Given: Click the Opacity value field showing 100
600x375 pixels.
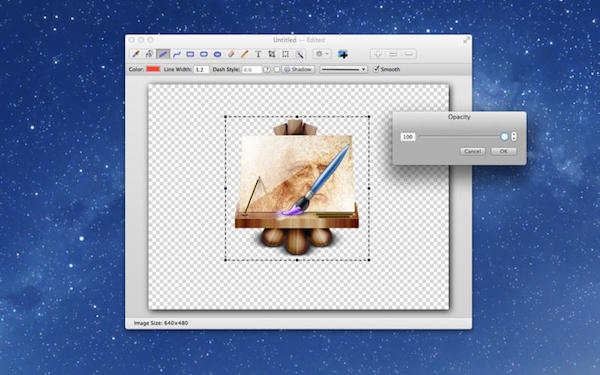Looking at the screenshot, I should point(408,137).
